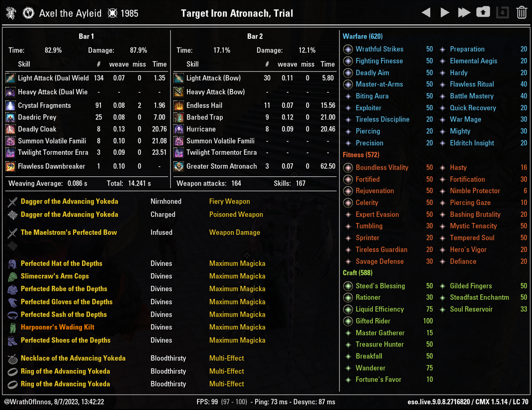Click the Crystal Fragments skill icon
Image resolution: width=532 pixels, height=410 pixels.
point(11,106)
